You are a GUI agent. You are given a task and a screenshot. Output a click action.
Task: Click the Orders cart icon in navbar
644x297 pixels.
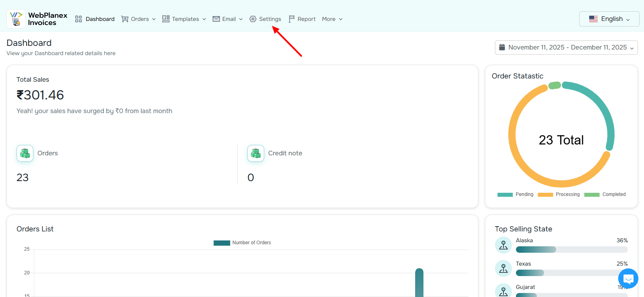click(x=125, y=19)
